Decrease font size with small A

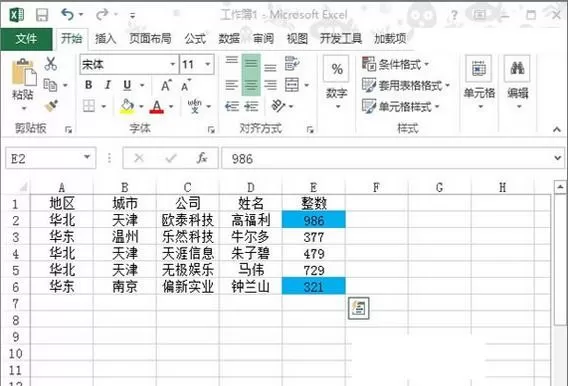coord(185,86)
